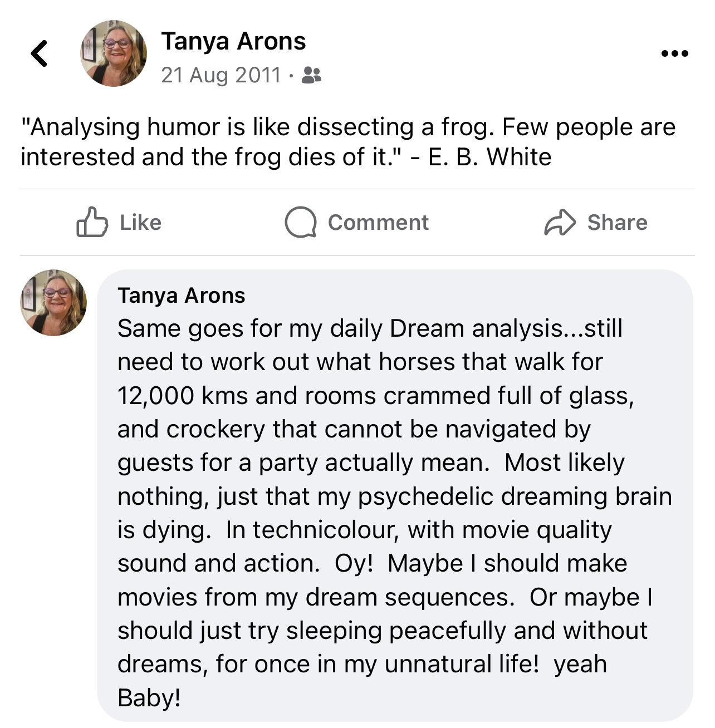Open the commenter's avatar beside the comment
The image size is (715, 728).
click(x=53, y=303)
